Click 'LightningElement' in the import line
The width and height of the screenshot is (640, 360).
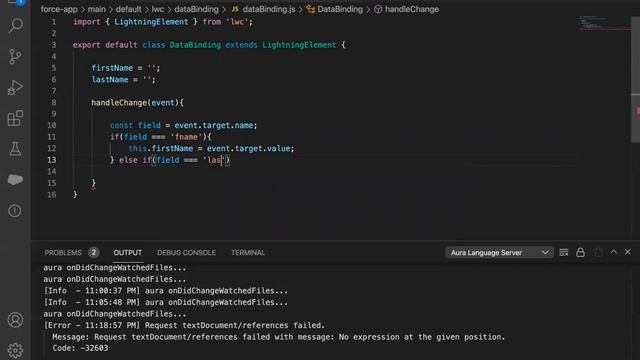pyautogui.click(x=151, y=22)
